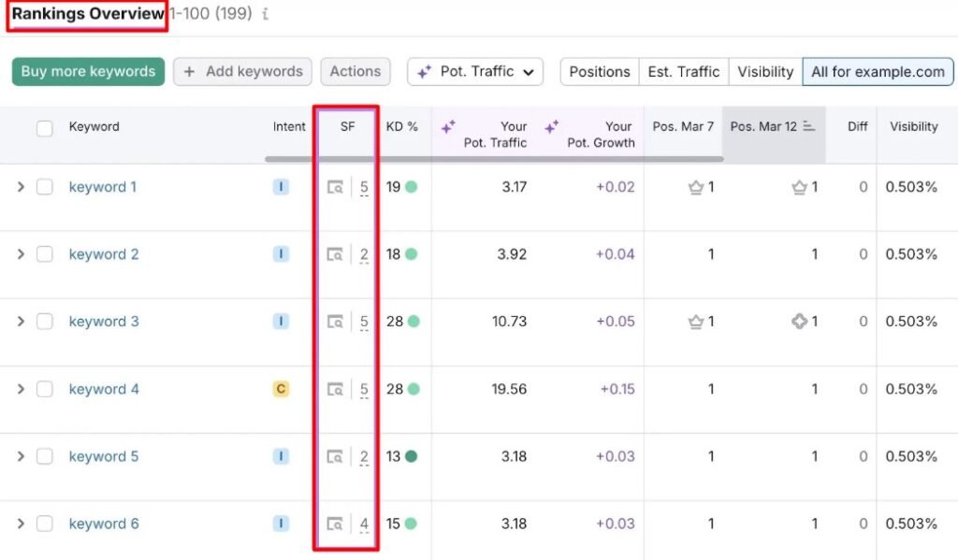Click the Commercial intent badge for keyword 4
The width and height of the screenshot is (958, 560).
[x=281, y=389]
